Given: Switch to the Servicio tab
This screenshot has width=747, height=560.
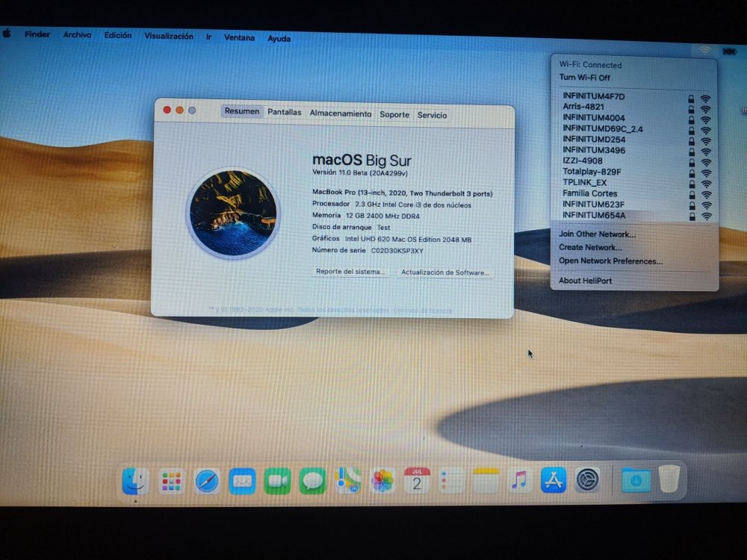Looking at the screenshot, I should pos(432,115).
